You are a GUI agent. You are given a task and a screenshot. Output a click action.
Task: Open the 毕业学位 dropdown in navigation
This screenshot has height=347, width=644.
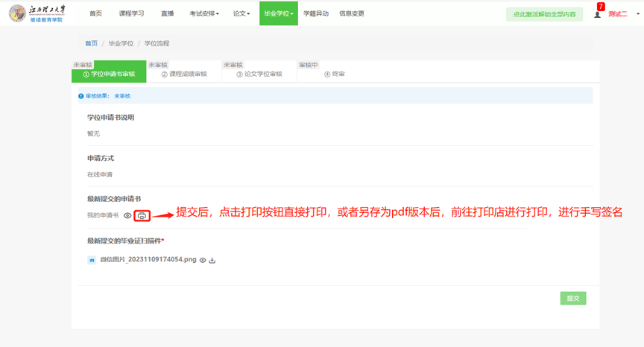[x=278, y=13]
